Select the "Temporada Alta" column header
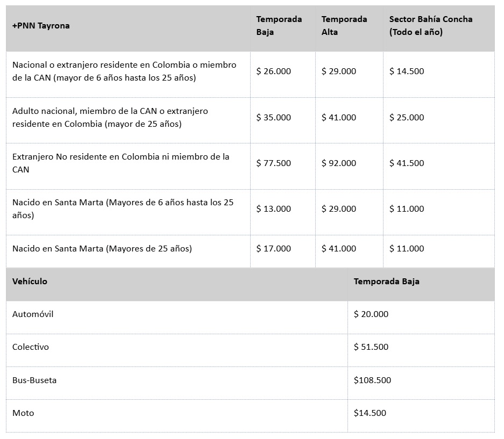 coord(344,26)
